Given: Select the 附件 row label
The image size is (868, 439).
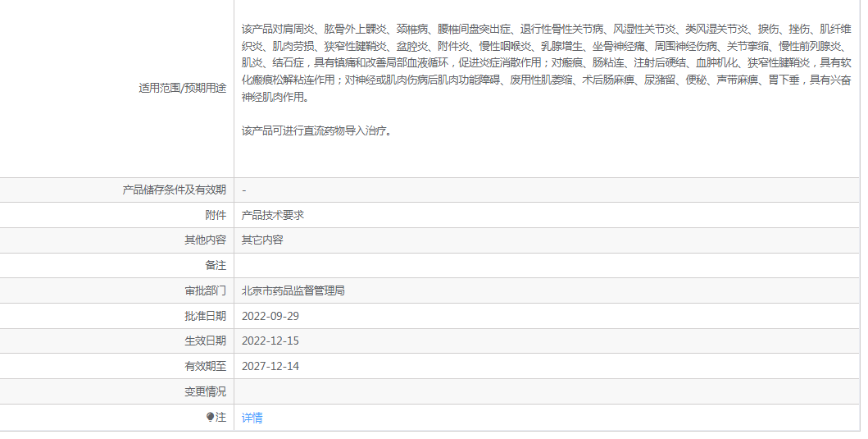Looking at the screenshot, I should click(216, 215).
